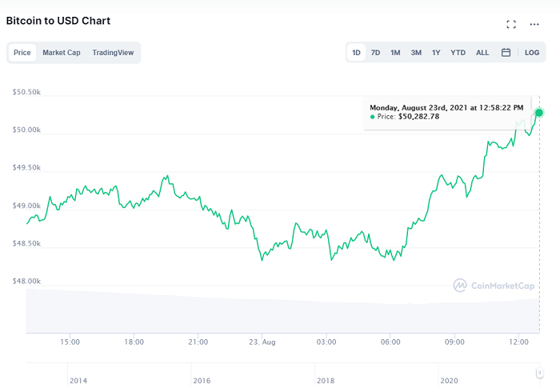This screenshot has height=392, width=560.
Task: Open the calendar date range picker
Action: (506, 53)
